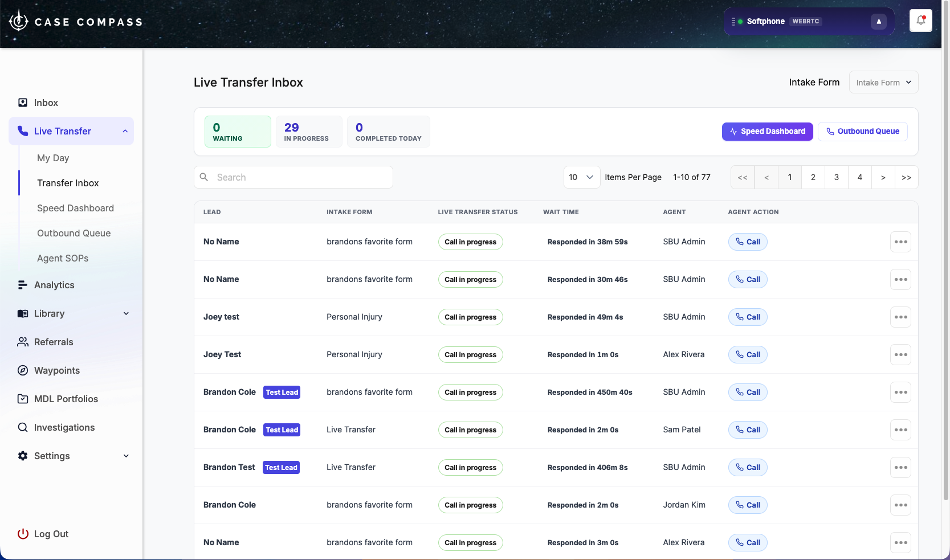
Task: Open My Day submenu item
Action: tap(53, 158)
